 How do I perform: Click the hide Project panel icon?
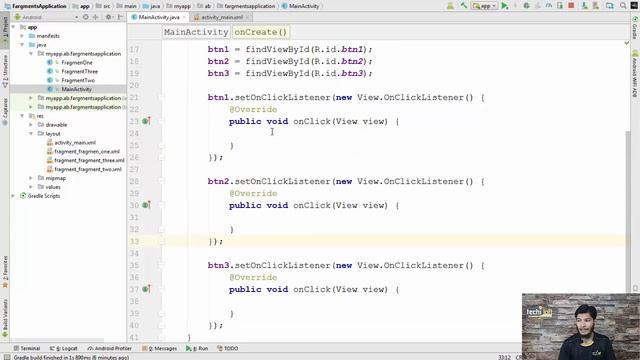pyautogui.click(x=120, y=17)
